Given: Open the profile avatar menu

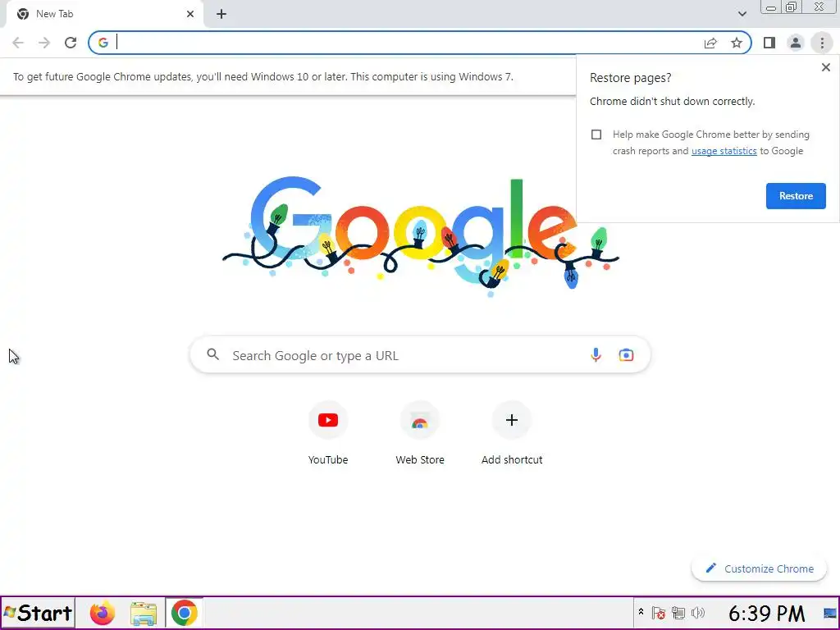Looking at the screenshot, I should [796, 43].
